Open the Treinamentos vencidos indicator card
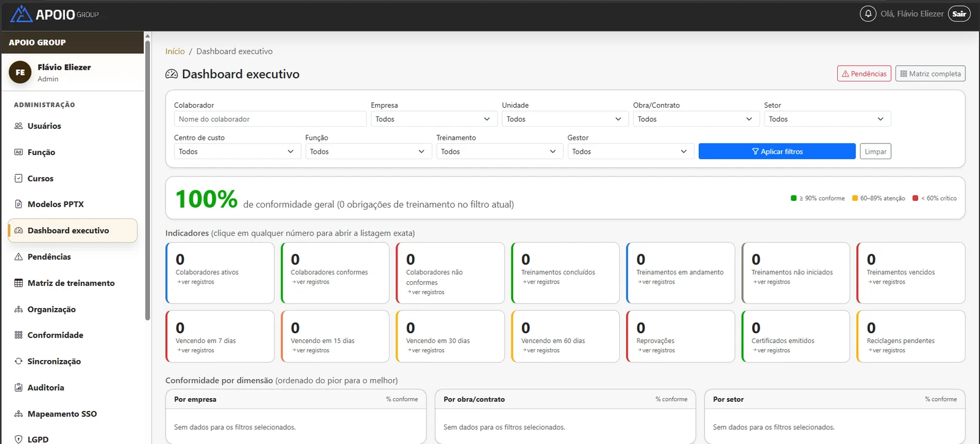980x444 pixels. click(x=911, y=273)
